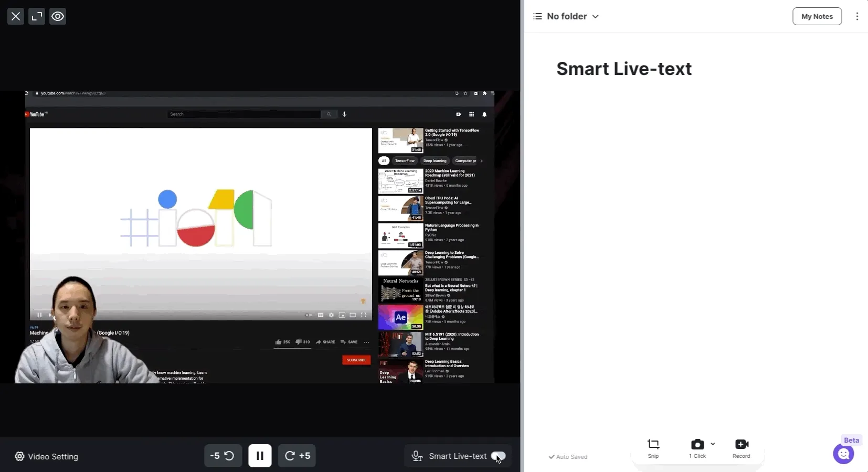Image resolution: width=868 pixels, height=472 pixels.
Task: Click the YouTube logo in the video
Action: (x=36, y=114)
